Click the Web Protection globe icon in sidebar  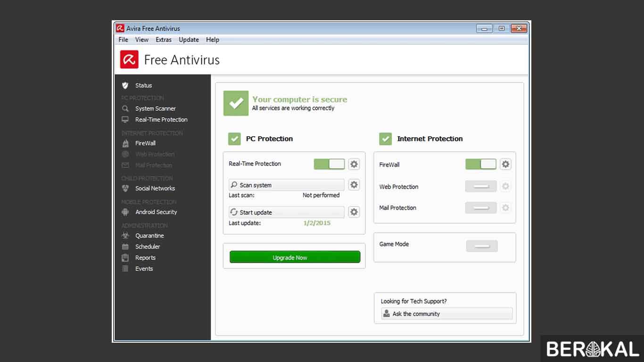coord(125,154)
